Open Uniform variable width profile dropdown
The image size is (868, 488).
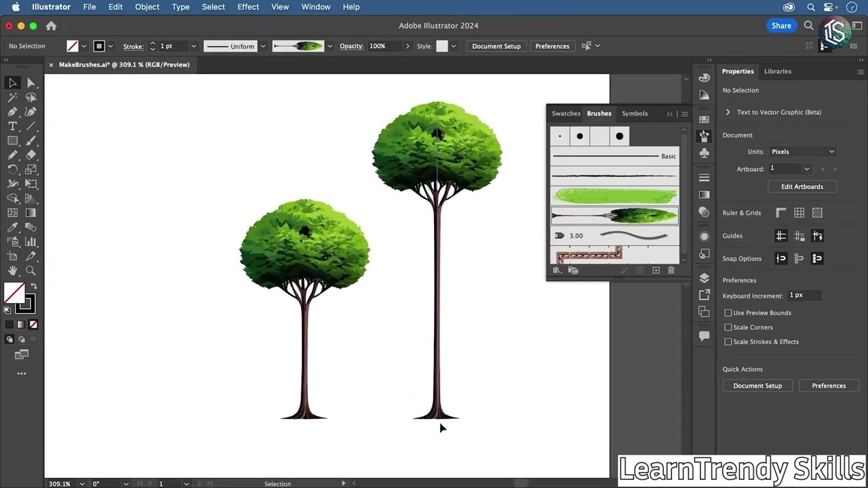262,46
